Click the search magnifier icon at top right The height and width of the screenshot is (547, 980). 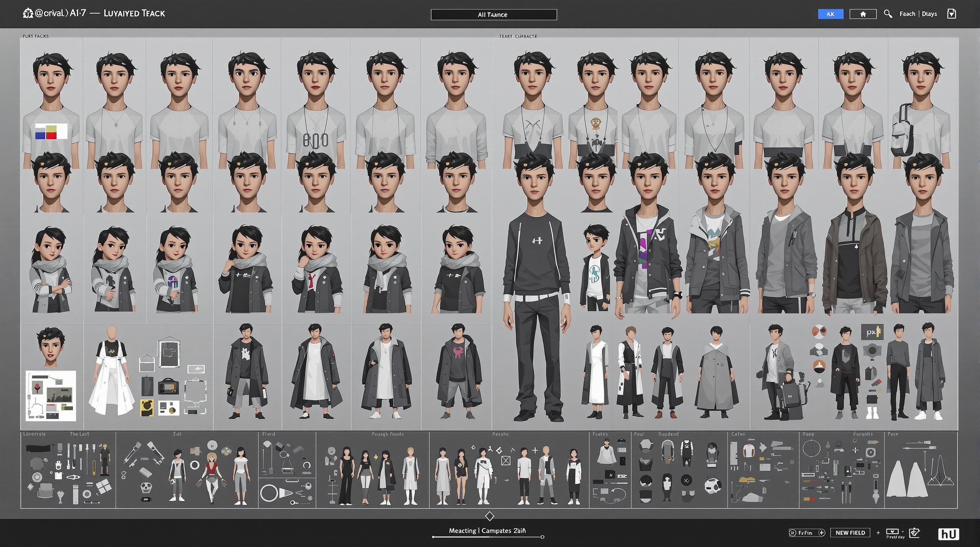888,15
